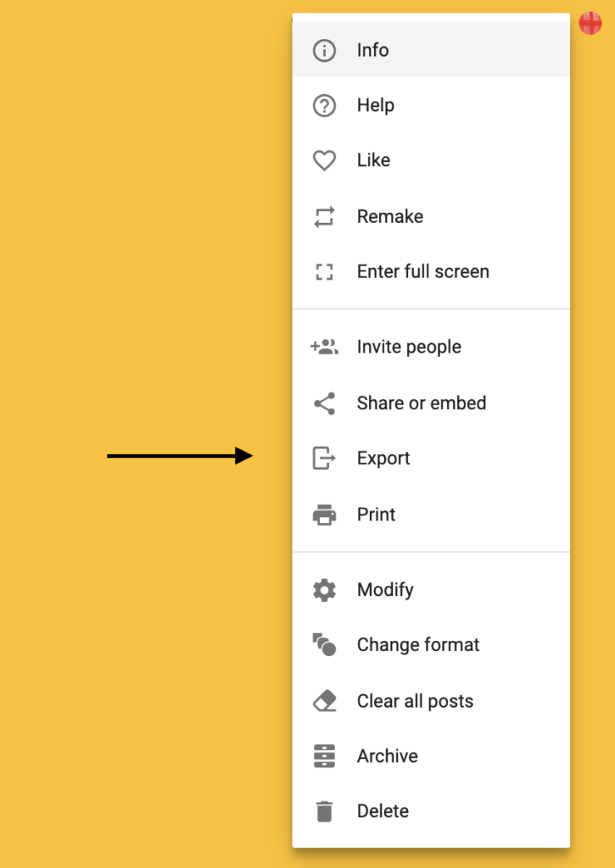This screenshot has width=615, height=868.
Task: Select the Export menu entry
Action: click(x=431, y=459)
